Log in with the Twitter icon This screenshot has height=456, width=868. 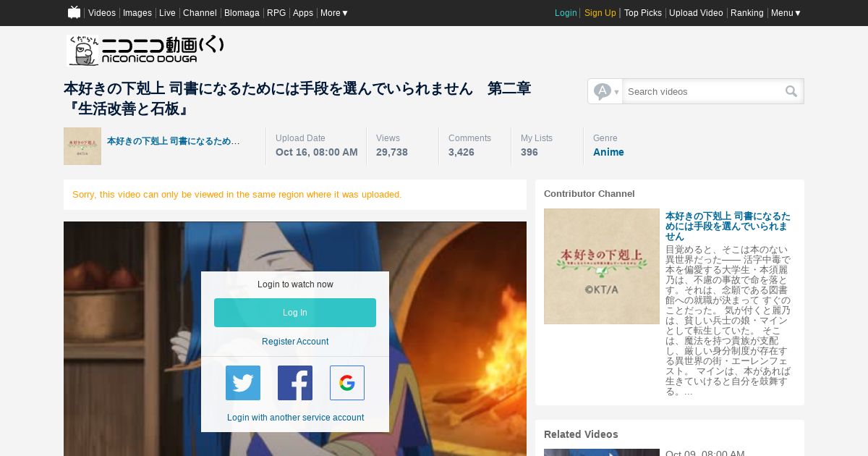tap(243, 383)
